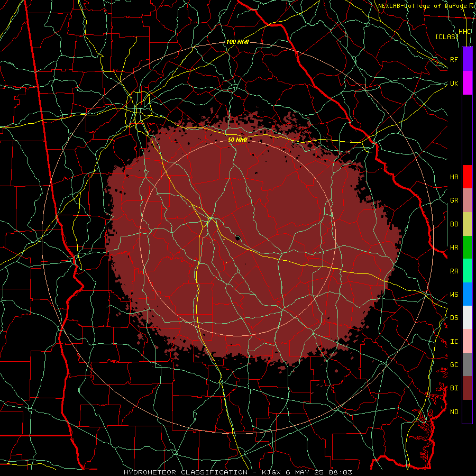Click the HHC product code text
Image resolution: width=476 pixels, height=476 pixels.
465,32
